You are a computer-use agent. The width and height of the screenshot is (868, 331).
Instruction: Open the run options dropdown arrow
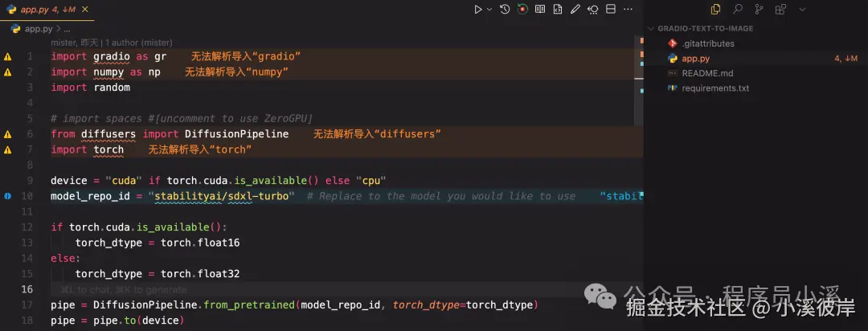click(489, 10)
